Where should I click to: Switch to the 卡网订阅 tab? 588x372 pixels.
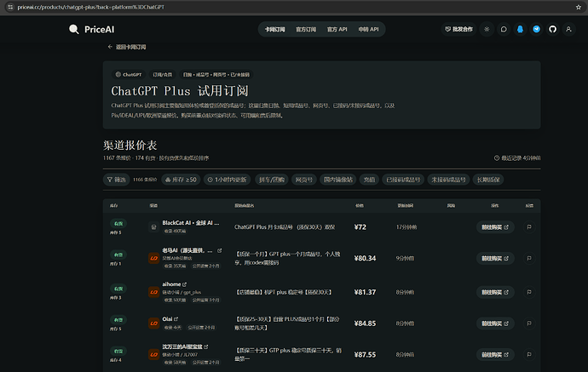pos(275,29)
